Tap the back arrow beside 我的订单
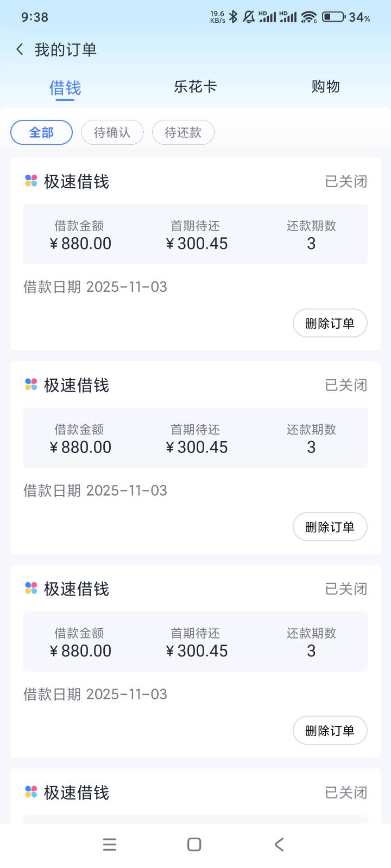 [x=20, y=50]
